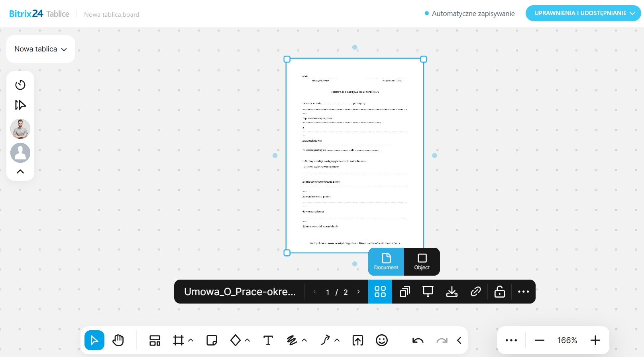
Task: Start presentation play mode
Action: pyautogui.click(x=20, y=105)
